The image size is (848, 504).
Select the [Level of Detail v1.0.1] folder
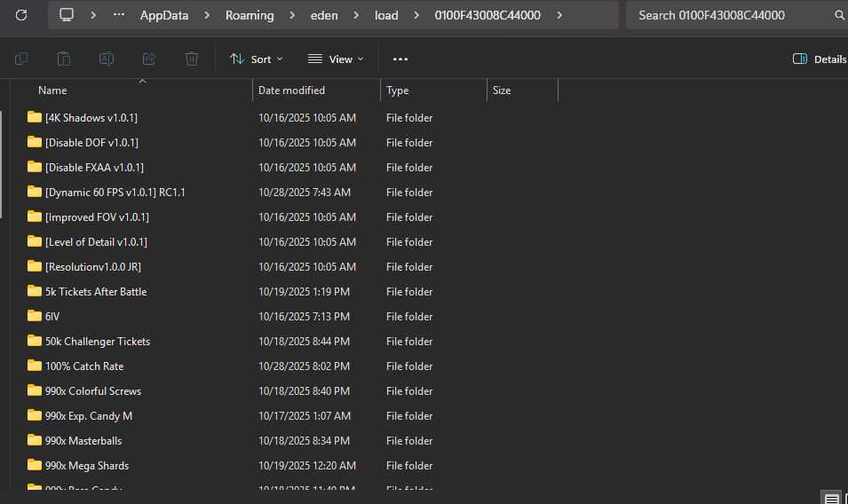[x=96, y=242]
